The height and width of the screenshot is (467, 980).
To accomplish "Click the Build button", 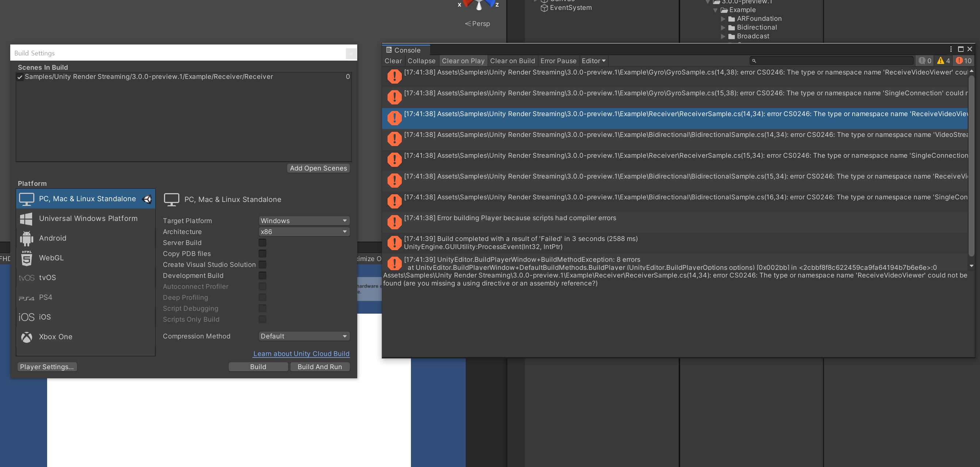I will click(x=258, y=367).
